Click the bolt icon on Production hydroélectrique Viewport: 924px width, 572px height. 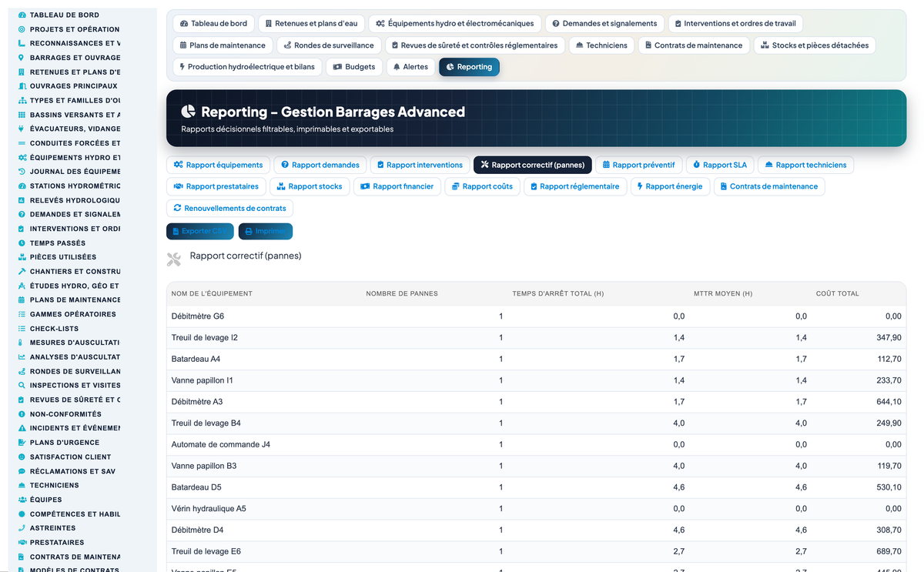pyautogui.click(x=182, y=67)
